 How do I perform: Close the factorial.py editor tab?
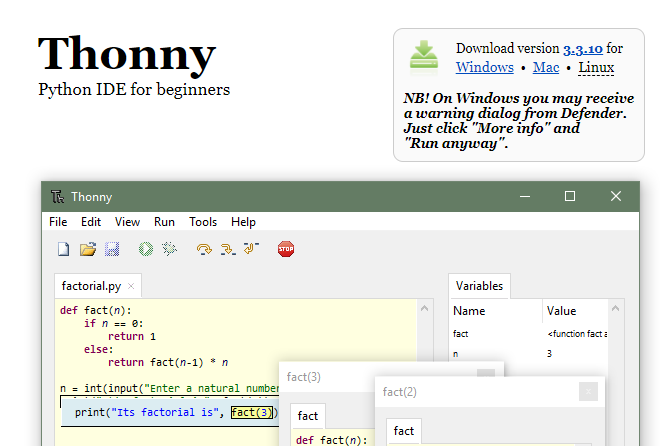point(131,286)
